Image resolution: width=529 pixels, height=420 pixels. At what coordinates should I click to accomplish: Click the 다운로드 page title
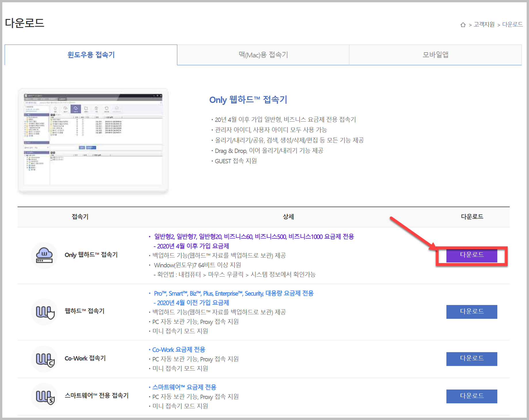(x=25, y=23)
